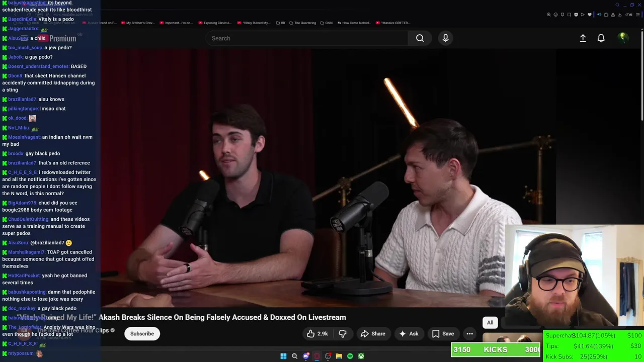Click chat username BigAdam975

tap(22, 203)
